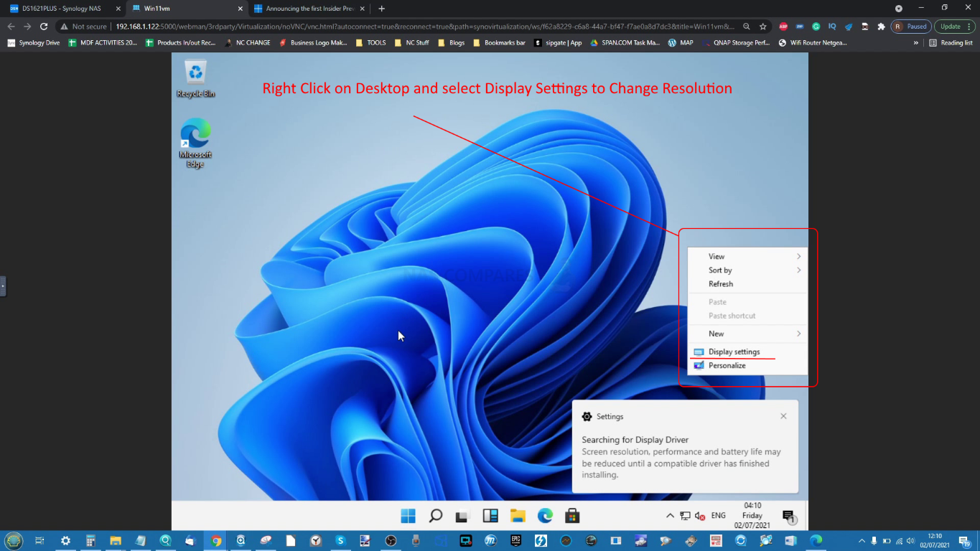Open the NC Stuff bookmarks folder
The width and height of the screenshot is (980, 551).
click(411, 42)
